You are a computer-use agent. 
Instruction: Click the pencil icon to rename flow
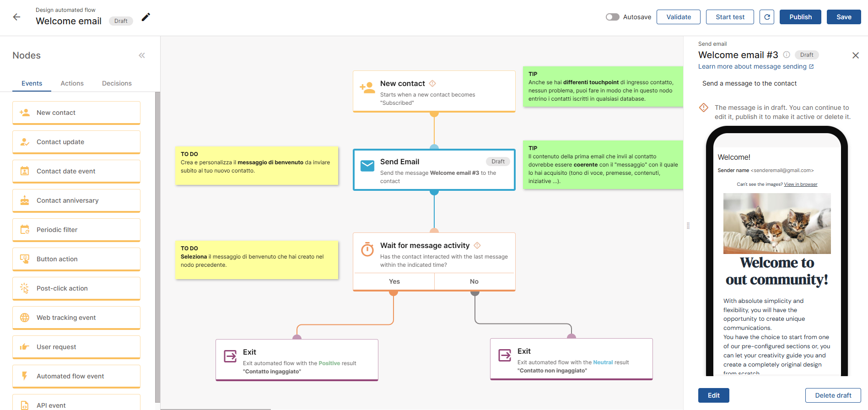146,17
